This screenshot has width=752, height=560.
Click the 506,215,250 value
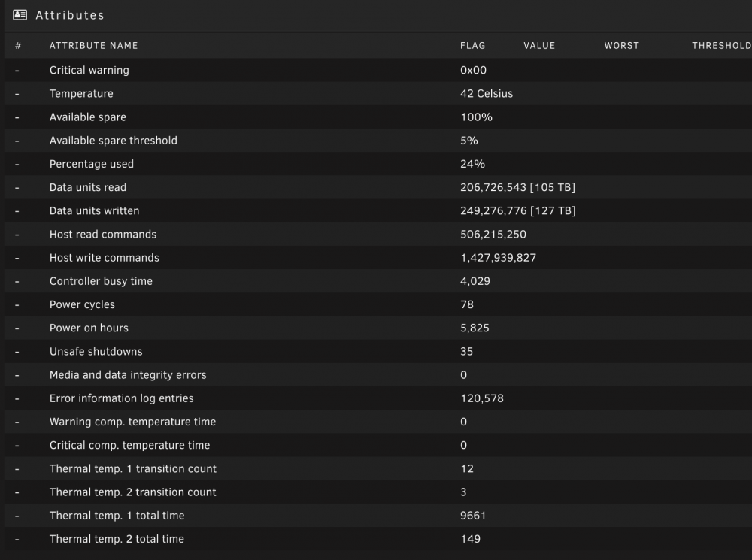(x=493, y=235)
